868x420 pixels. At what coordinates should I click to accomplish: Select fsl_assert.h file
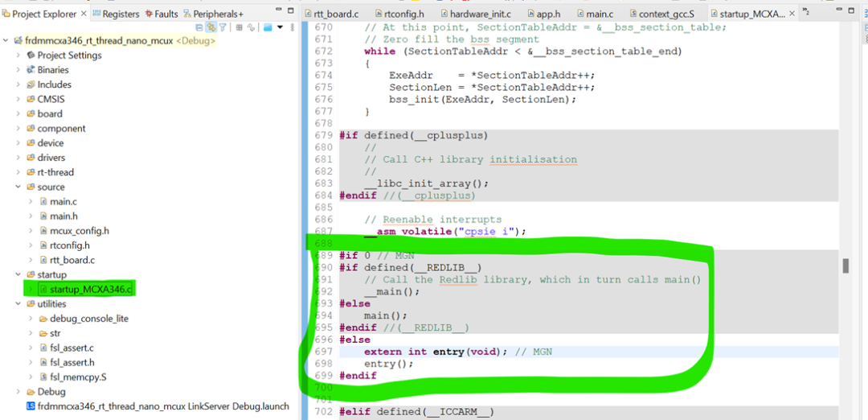click(x=72, y=362)
